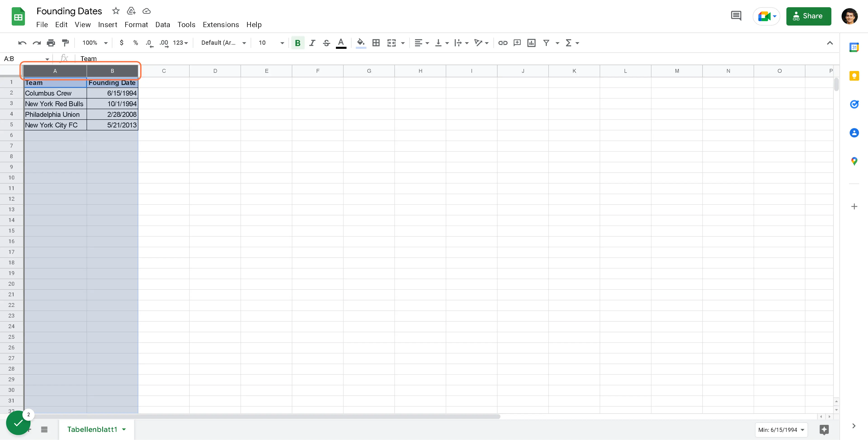Toggle italic formatting
Image resolution: width=868 pixels, height=440 pixels.
312,43
